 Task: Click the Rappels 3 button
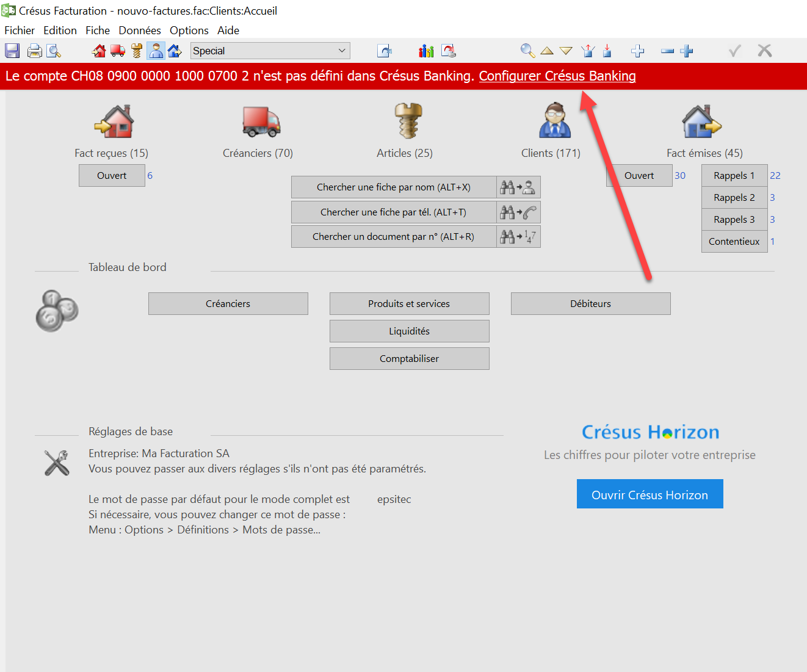pyautogui.click(x=734, y=220)
